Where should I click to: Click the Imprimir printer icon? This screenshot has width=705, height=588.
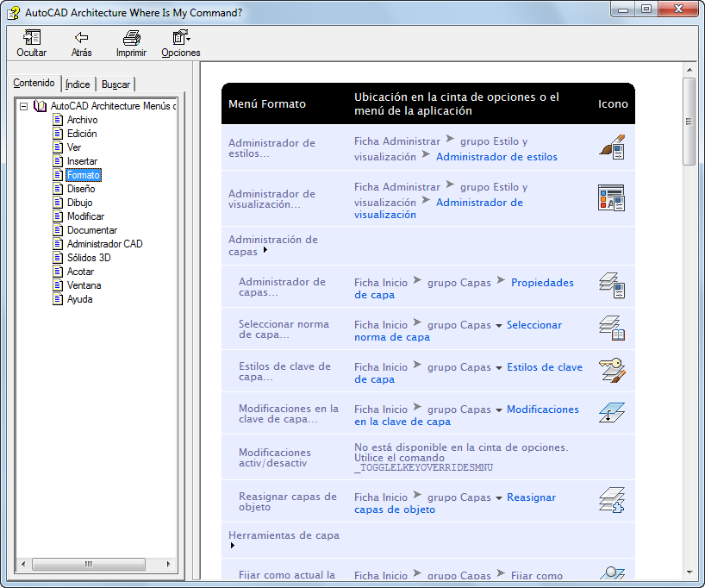click(131, 37)
